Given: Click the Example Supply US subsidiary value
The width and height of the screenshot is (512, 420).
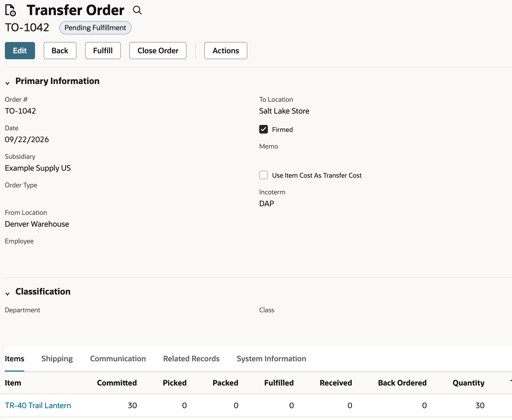Looking at the screenshot, I should click(38, 168).
